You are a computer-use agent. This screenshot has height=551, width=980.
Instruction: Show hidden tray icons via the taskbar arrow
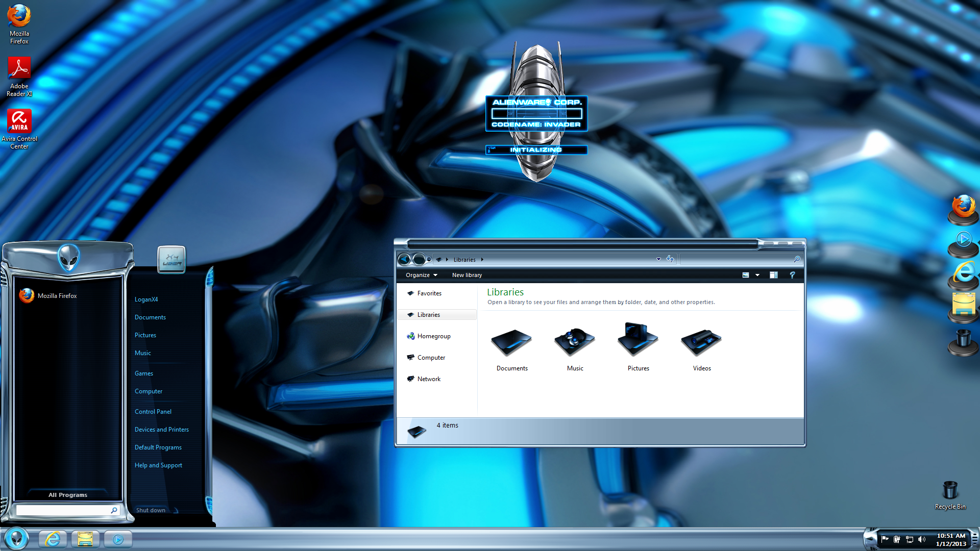[x=870, y=539]
